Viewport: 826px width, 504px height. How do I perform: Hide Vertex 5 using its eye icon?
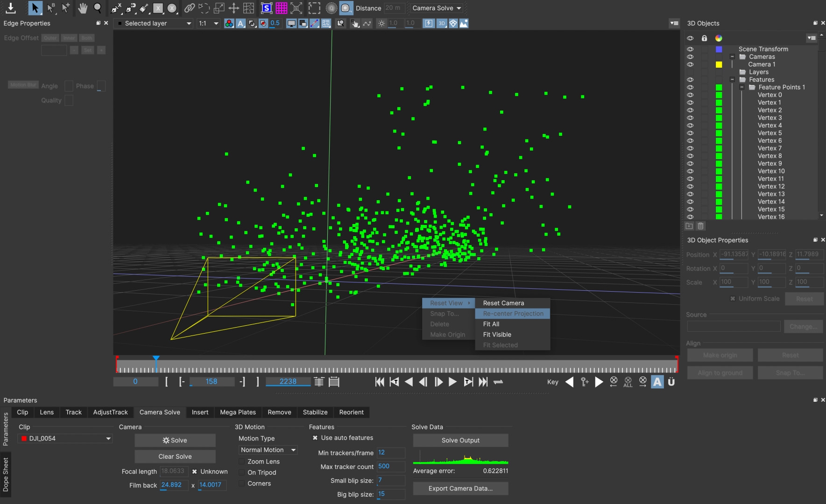[x=690, y=133]
